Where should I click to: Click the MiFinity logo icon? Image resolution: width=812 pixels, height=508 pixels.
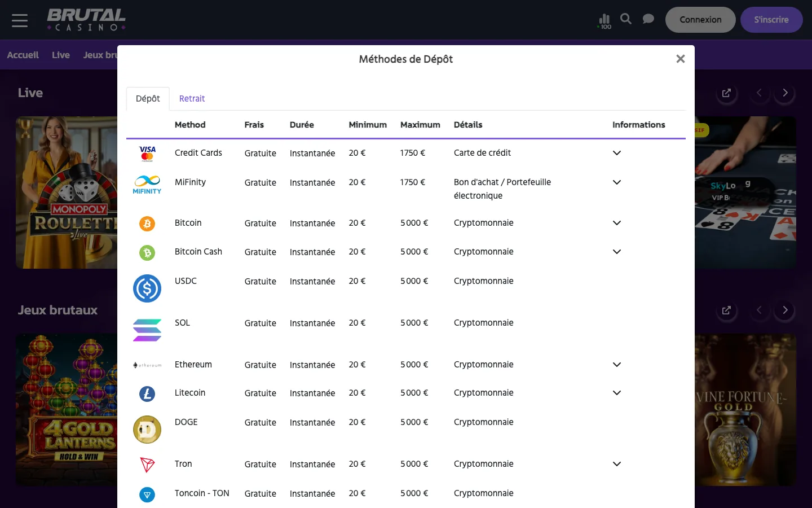(x=147, y=185)
